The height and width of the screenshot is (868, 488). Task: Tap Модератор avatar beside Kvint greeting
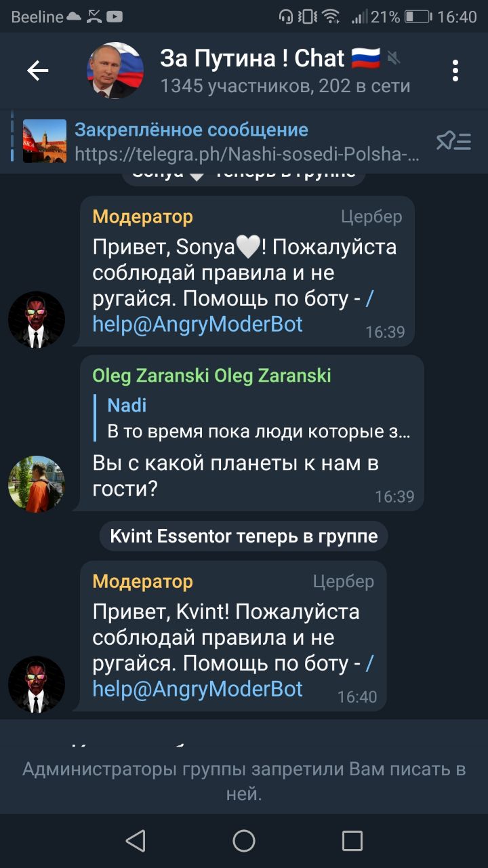pyautogui.click(x=37, y=685)
